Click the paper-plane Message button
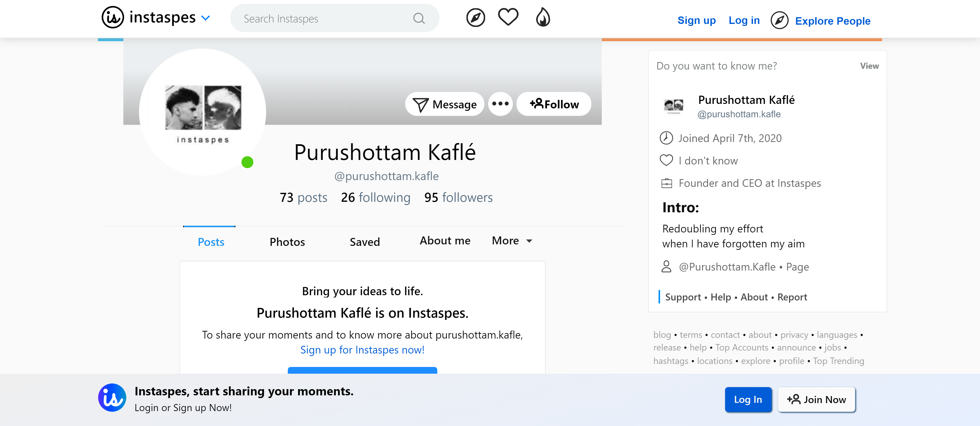The image size is (980, 426). 444,104
